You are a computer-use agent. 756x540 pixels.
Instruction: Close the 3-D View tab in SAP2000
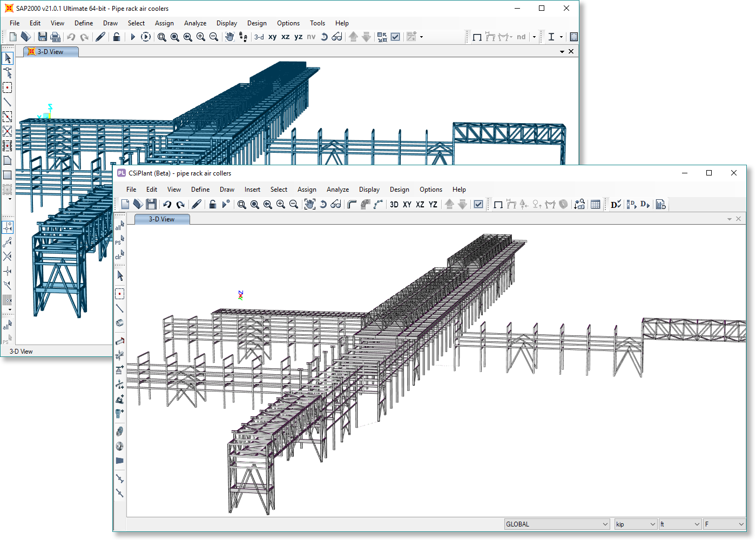coord(571,52)
